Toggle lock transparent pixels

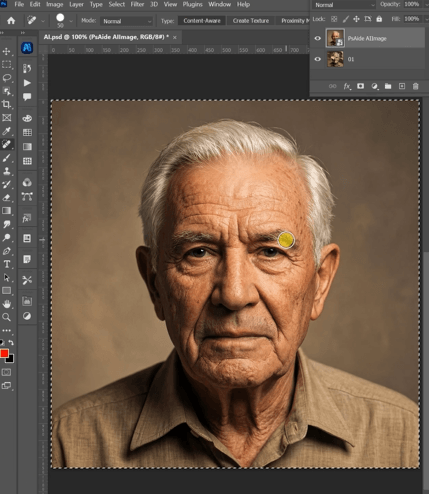[x=334, y=19]
